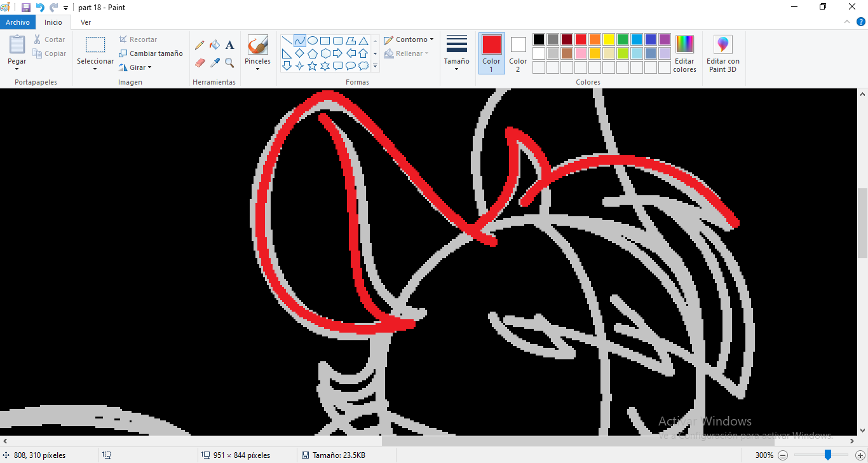Zoom out with the minus button
868x463 pixels.
click(x=783, y=455)
